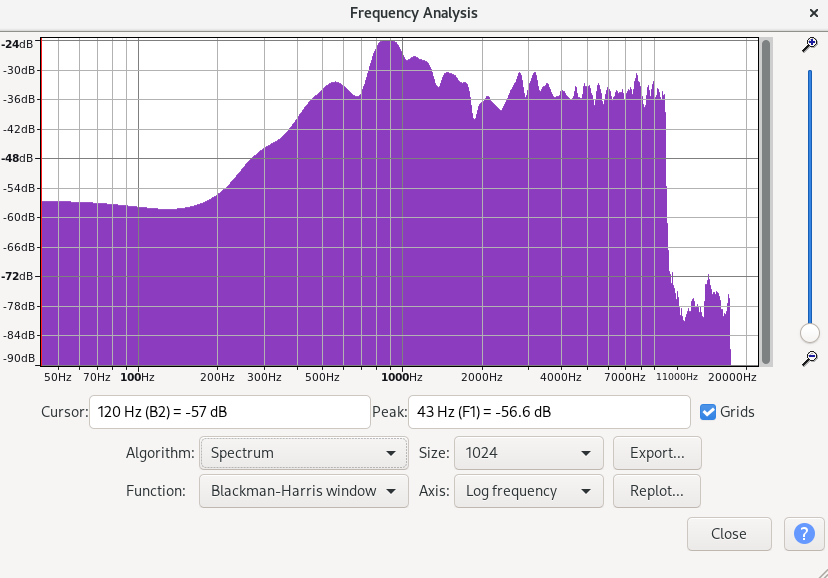828x578 pixels.
Task: Click the Peak value field
Action: 549,412
